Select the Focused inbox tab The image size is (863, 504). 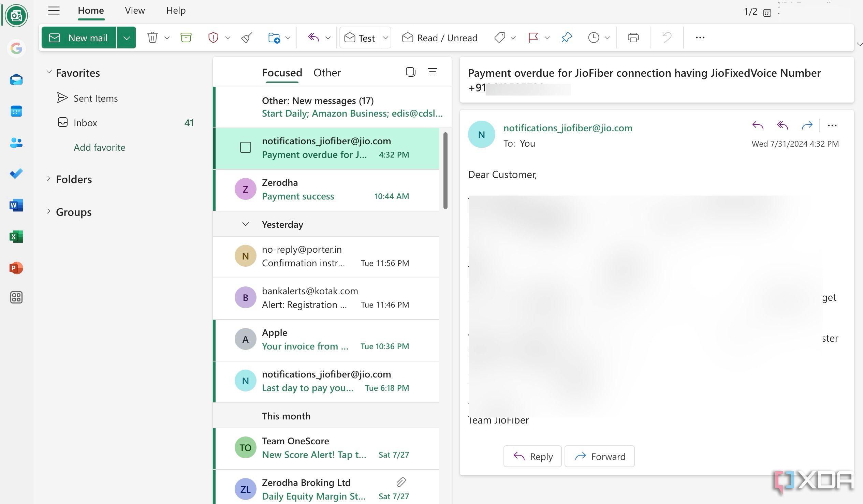pos(283,72)
